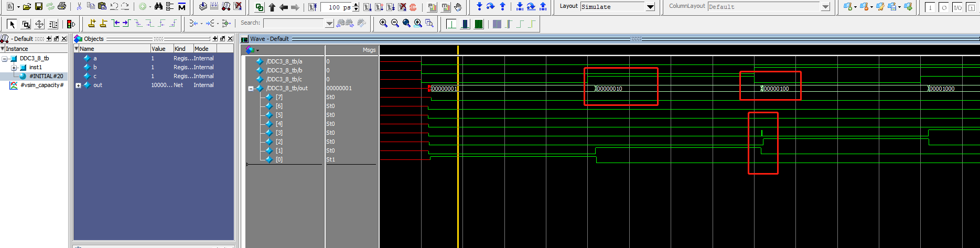Collapse the DDC3_8_tb instance tree node
Viewport: 980px width, 248px height.
(x=5, y=59)
